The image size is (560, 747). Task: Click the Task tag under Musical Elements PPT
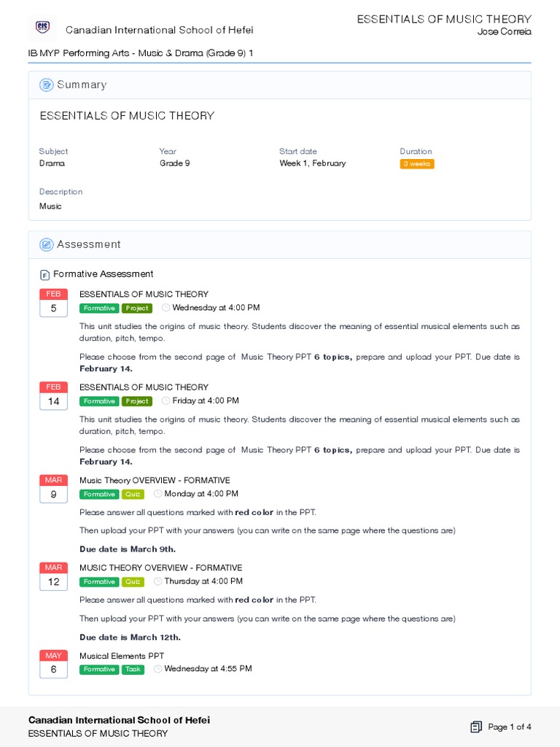point(133,670)
